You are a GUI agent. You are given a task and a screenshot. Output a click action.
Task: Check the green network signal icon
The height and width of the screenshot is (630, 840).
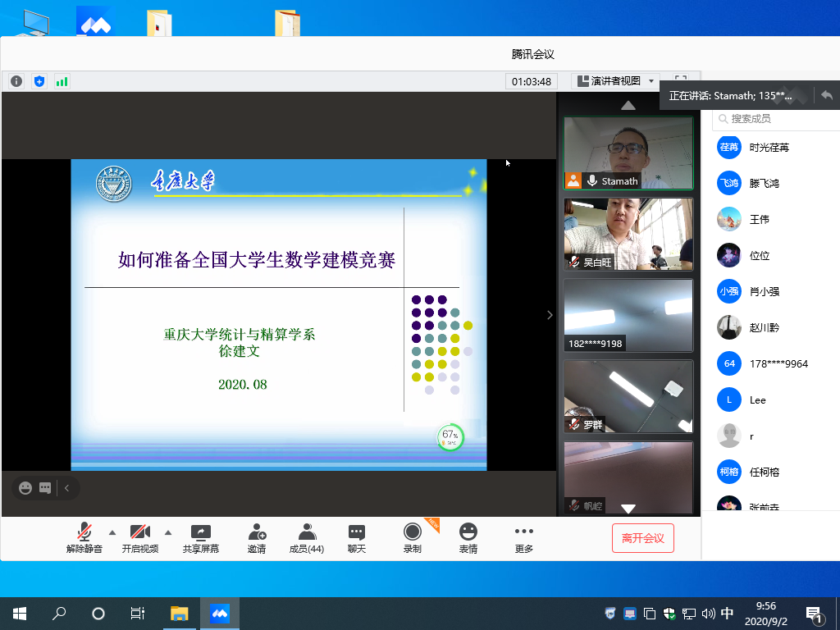click(x=62, y=81)
